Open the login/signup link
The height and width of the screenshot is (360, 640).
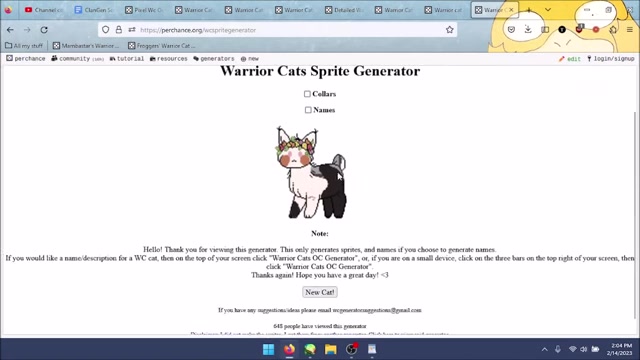pyautogui.click(x=611, y=59)
